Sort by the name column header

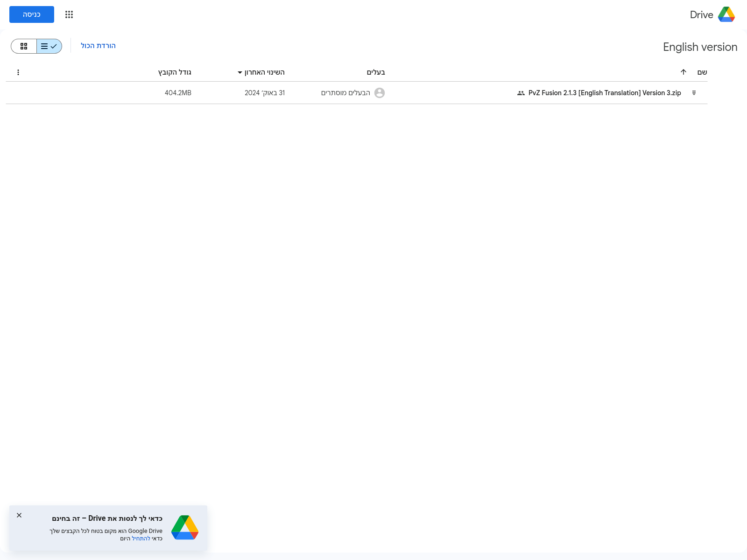pos(702,72)
